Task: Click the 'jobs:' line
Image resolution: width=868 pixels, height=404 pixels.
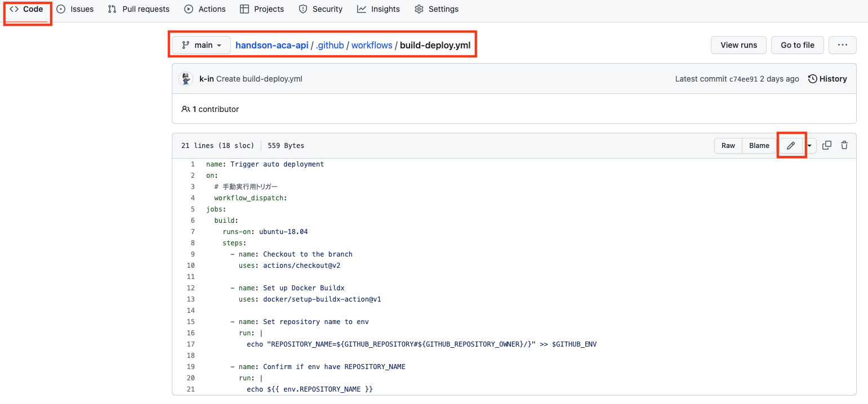Action: coord(216,209)
